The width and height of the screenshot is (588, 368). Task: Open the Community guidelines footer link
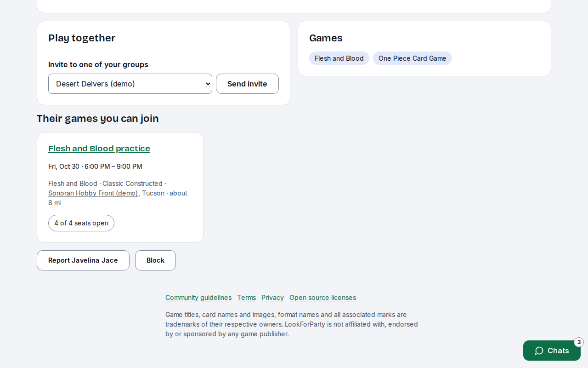click(198, 298)
